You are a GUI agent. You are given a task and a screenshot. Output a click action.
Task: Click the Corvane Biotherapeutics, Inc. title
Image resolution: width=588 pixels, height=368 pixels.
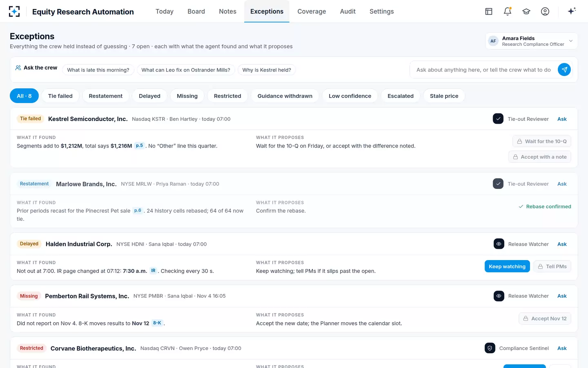(93, 348)
